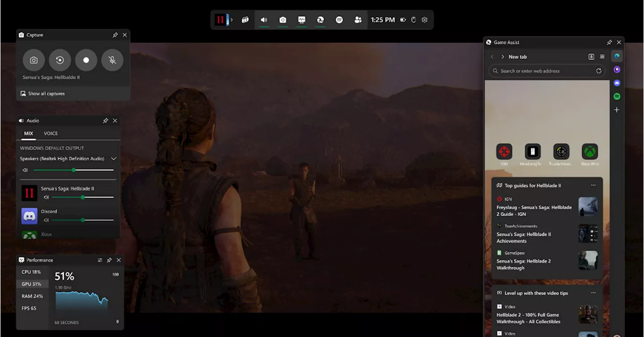This screenshot has height=337, width=644.
Task: Open Performance widget options icon
Action: [100, 260]
